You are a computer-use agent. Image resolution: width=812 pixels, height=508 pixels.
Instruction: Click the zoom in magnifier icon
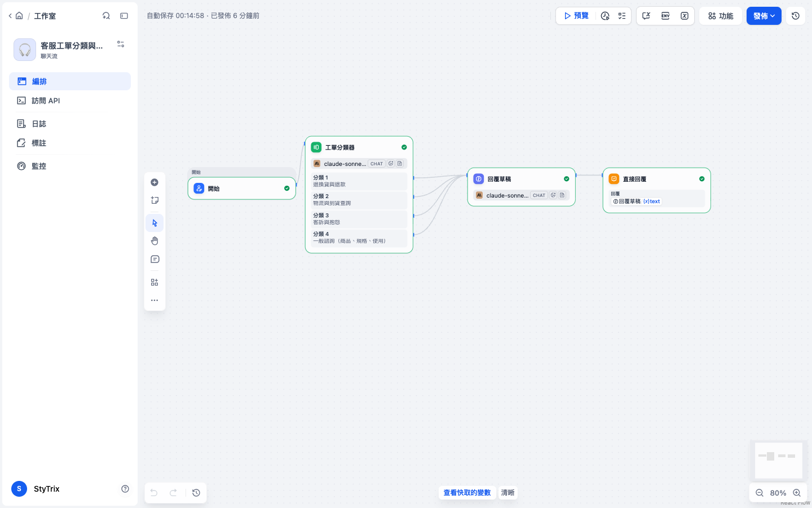(x=797, y=493)
